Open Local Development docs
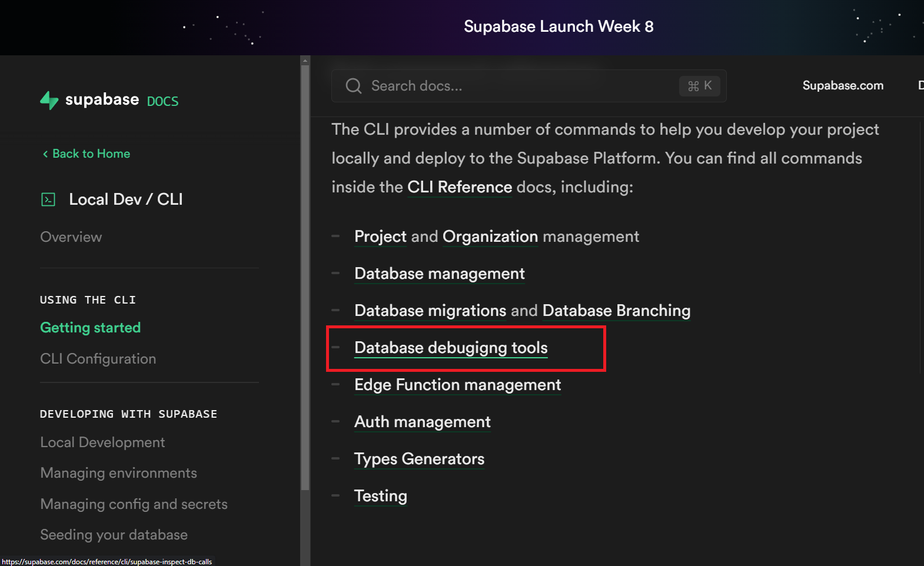Screen dimensions: 924x566 tap(102, 442)
